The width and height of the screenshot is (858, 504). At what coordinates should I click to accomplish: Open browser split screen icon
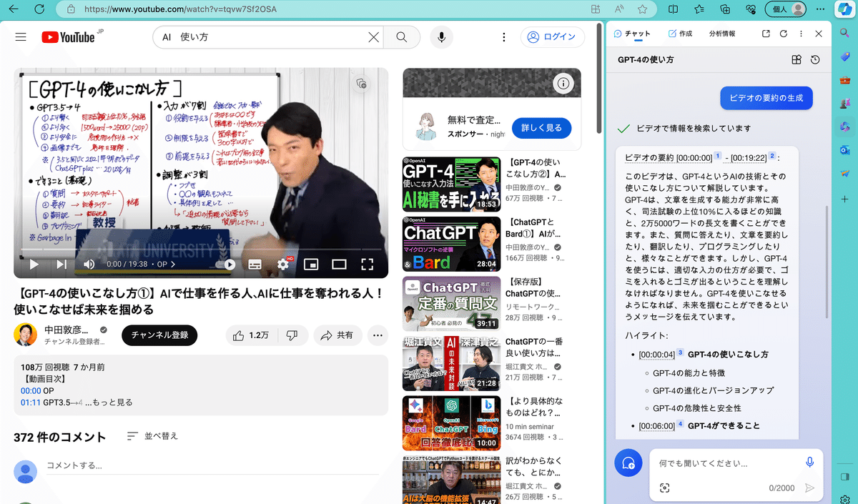click(x=673, y=9)
